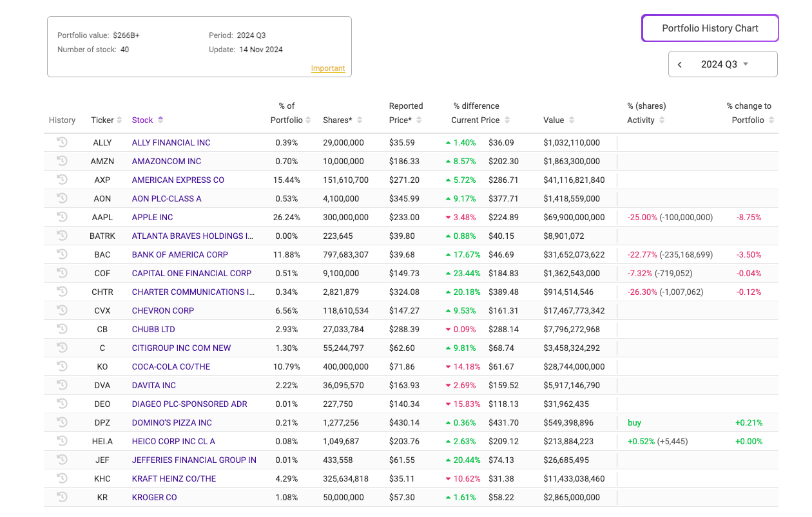
Task: Click the 'Number of stock: 40' text
Action: point(93,50)
